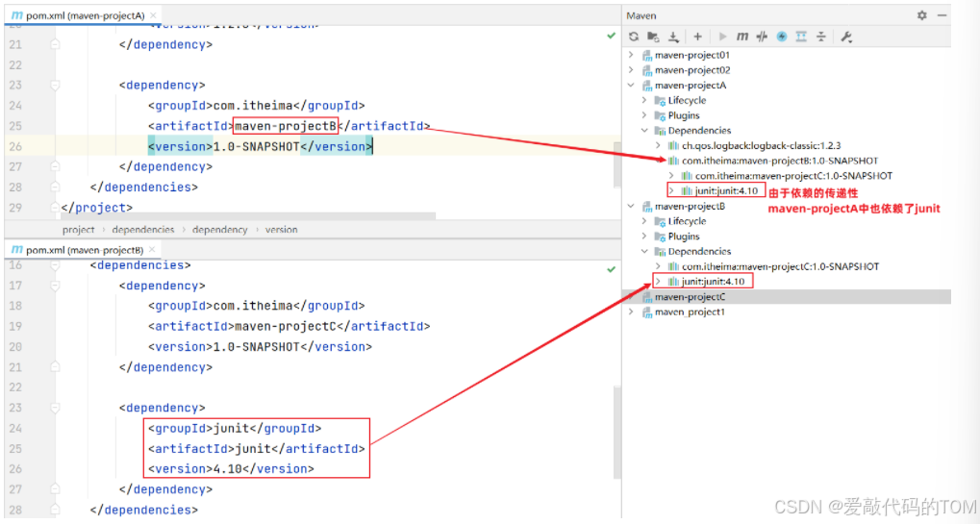Click version 4.10 line in projectB pom

pyautogui.click(x=231, y=469)
